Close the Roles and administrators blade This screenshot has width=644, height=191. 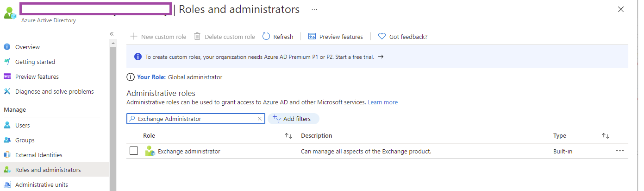click(621, 9)
